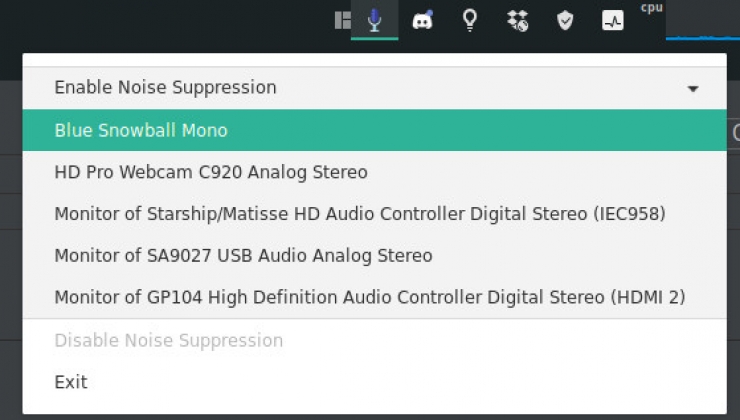Select Monitor of Starship/Matisse HD Audio Controller
Image resolution: width=740 pixels, height=420 pixels.
point(374,213)
